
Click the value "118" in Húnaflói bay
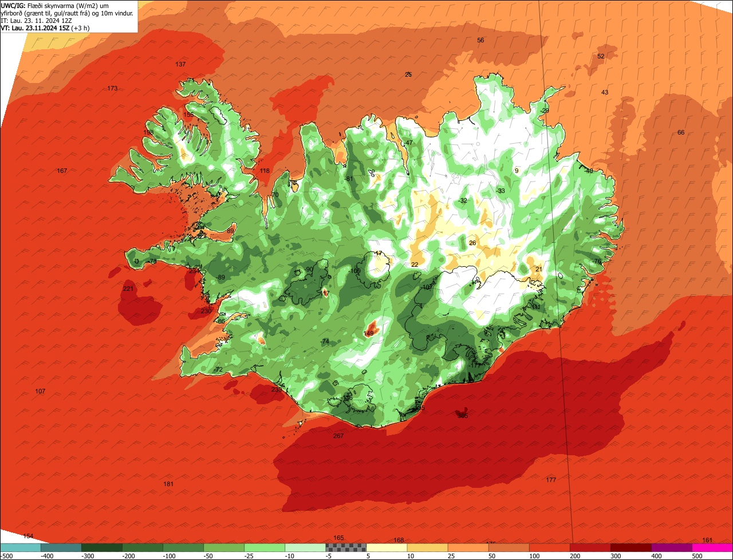point(265,171)
